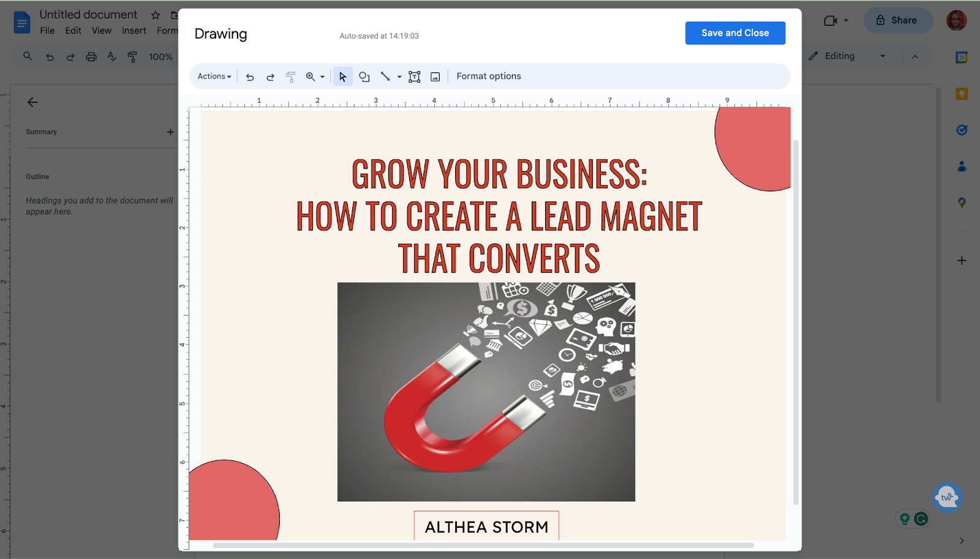Screen dimensions: 980x559
Task: Click the Untitled document title
Action: (88, 14)
